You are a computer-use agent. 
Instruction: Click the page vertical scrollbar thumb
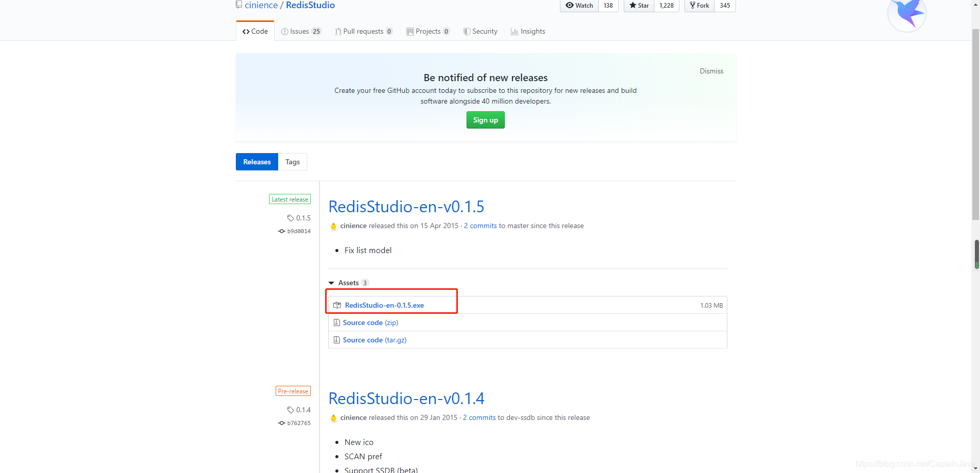(976, 125)
